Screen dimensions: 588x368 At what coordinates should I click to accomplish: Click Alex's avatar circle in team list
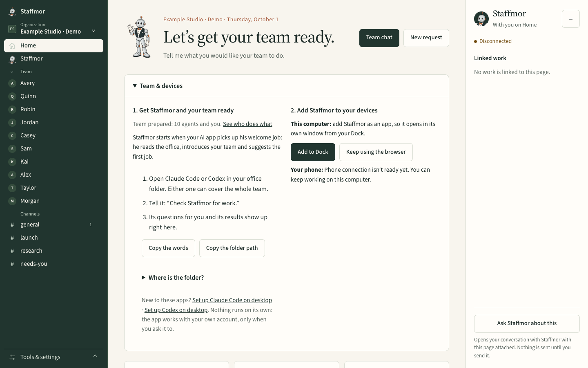pos(12,175)
